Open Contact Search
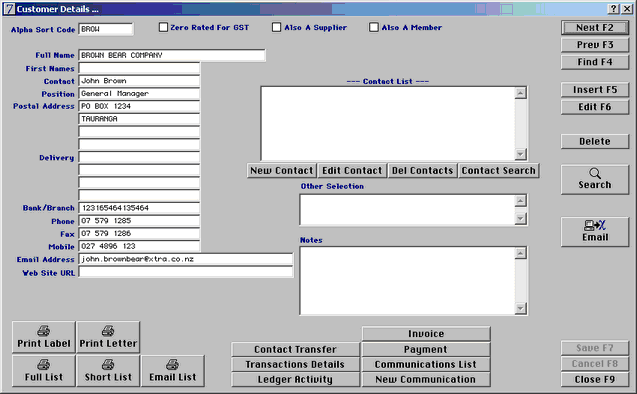Screen dimensions: 637x394 pos(498,171)
